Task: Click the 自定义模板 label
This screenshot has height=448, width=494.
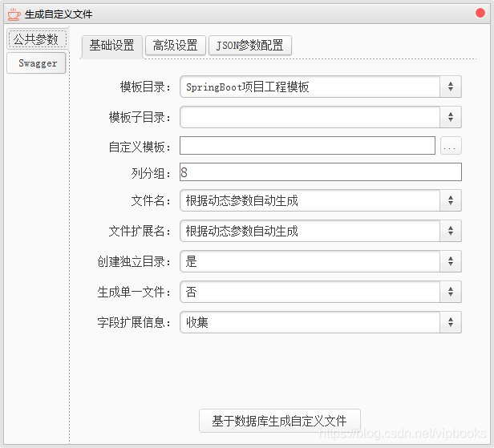Action: [140, 147]
